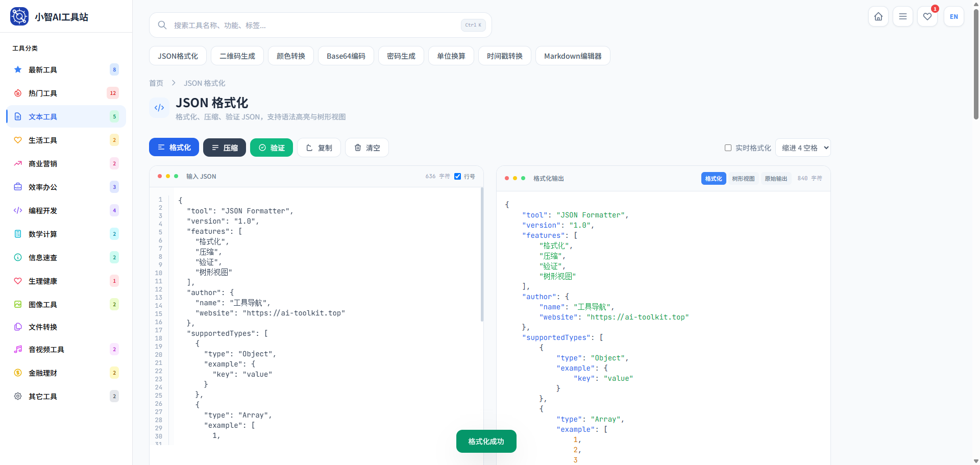980x465 pixels.
Task: Click the copy icon on 复制
Action: point(309,148)
